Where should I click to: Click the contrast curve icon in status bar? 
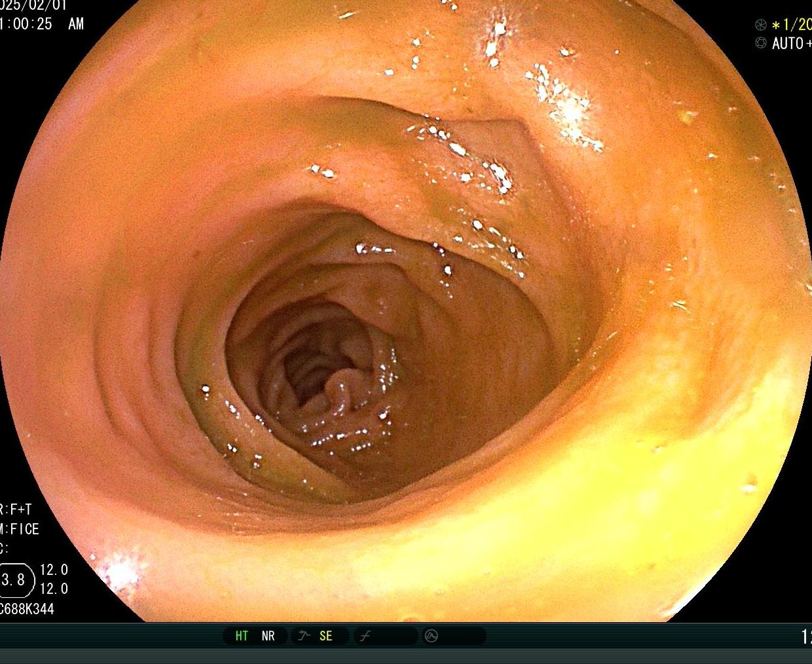(x=365, y=636)
